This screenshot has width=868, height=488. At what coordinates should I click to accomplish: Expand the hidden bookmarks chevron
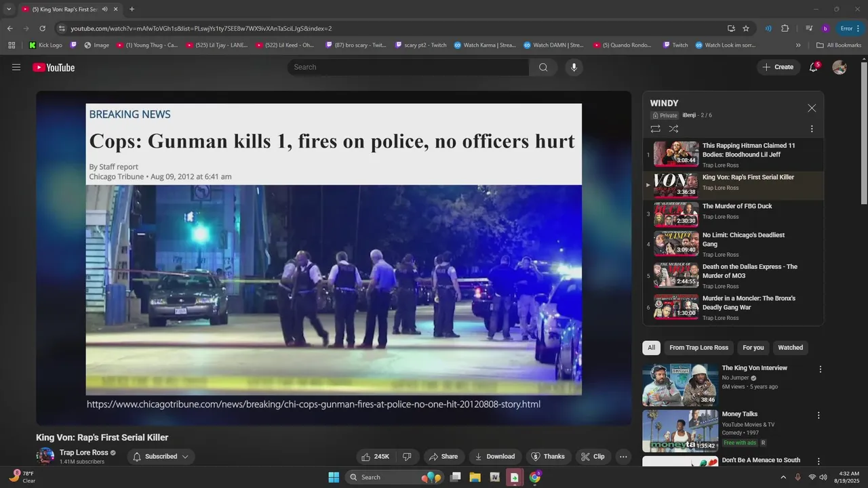click(x=798, y=45)
